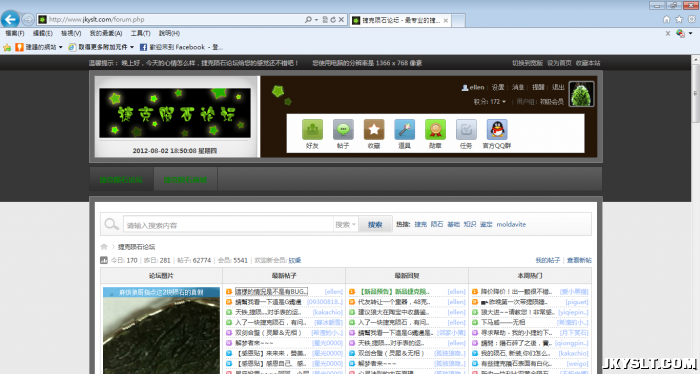Open browser Tools gear icon
The width and height of the screenshot is (700, 374).
pos(692,19)
